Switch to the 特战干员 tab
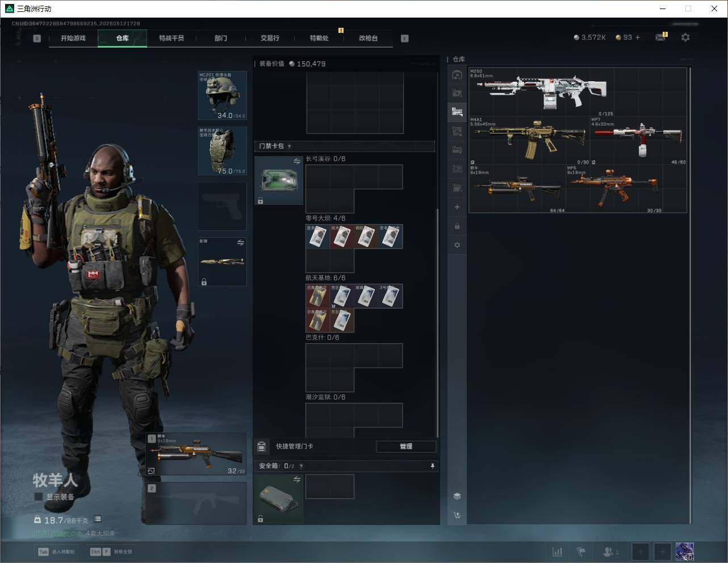This screenshot has width=728, height=563. pyautogui.click(x=171, y=38)
